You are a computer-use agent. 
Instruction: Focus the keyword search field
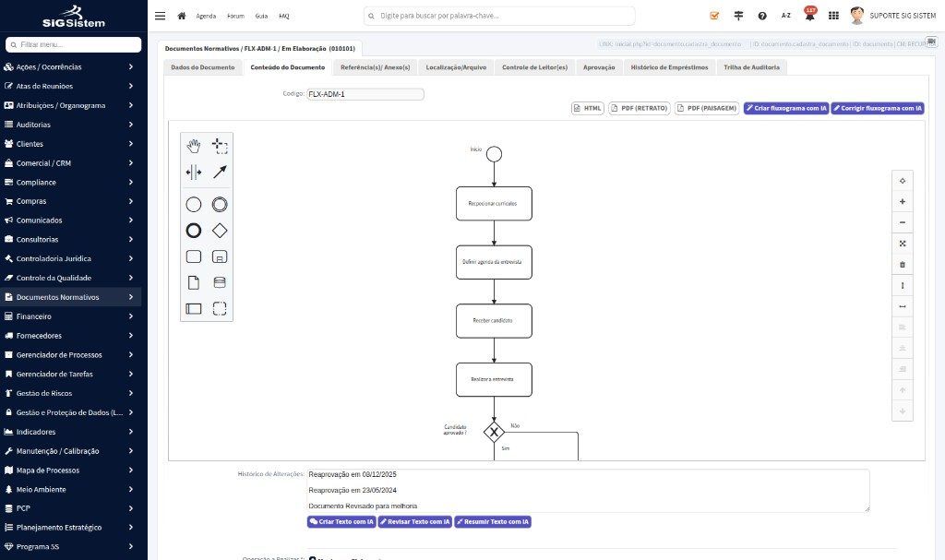coord(499,16)
